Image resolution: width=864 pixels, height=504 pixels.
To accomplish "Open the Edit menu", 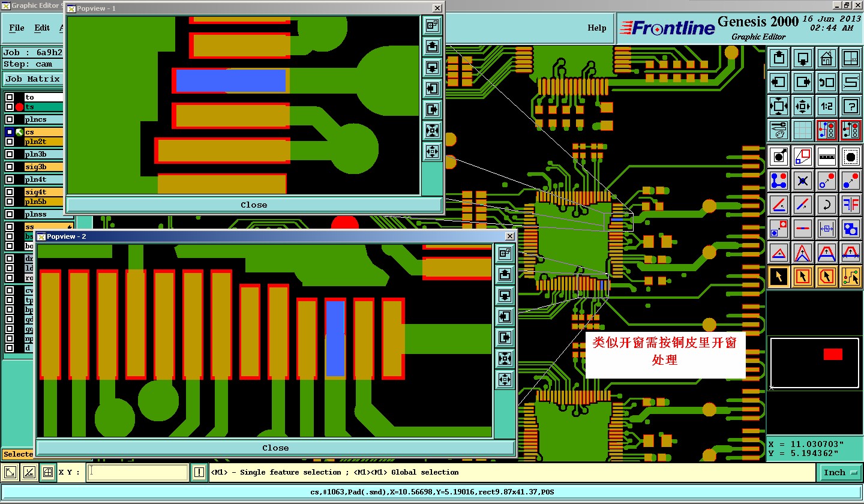I will [42, 28].
